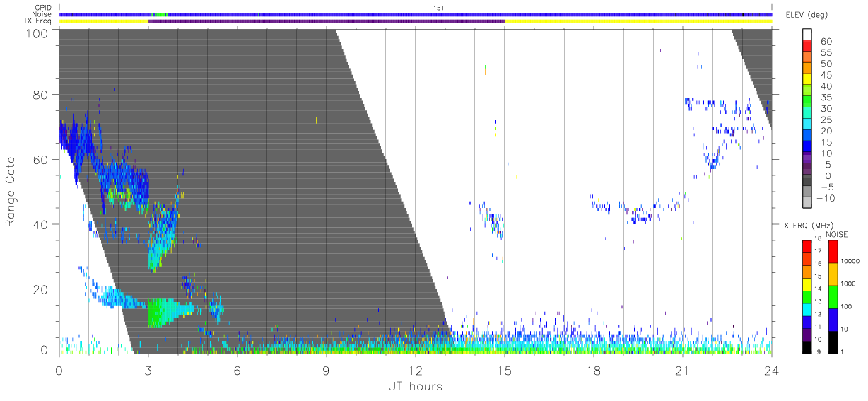
Task: Click the '24' tick on UT hours axis
Action: [x=772, y=370]
